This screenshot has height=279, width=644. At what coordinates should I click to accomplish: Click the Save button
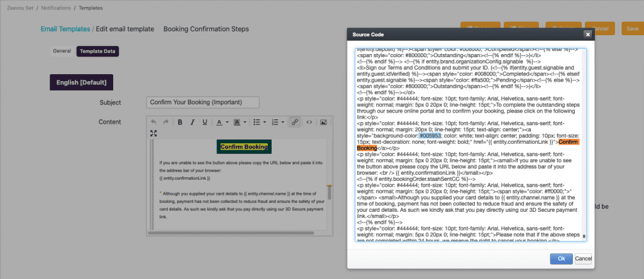coord(633,28)
